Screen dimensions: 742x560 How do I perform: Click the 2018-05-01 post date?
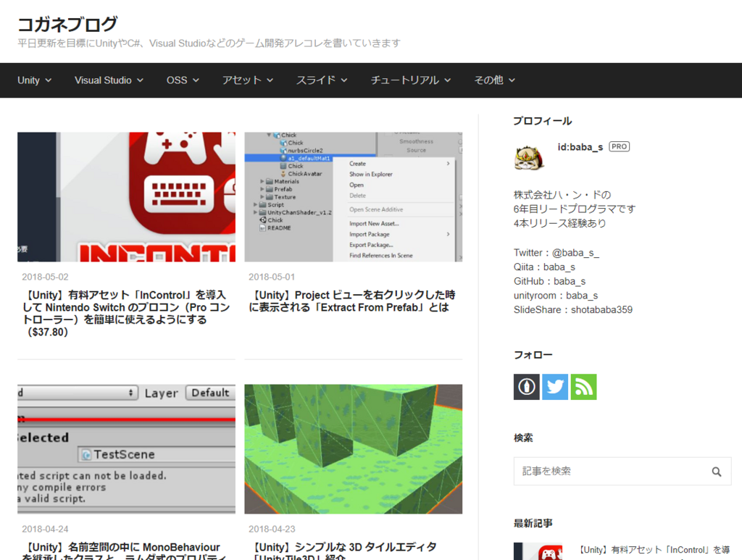click(272, 277)
